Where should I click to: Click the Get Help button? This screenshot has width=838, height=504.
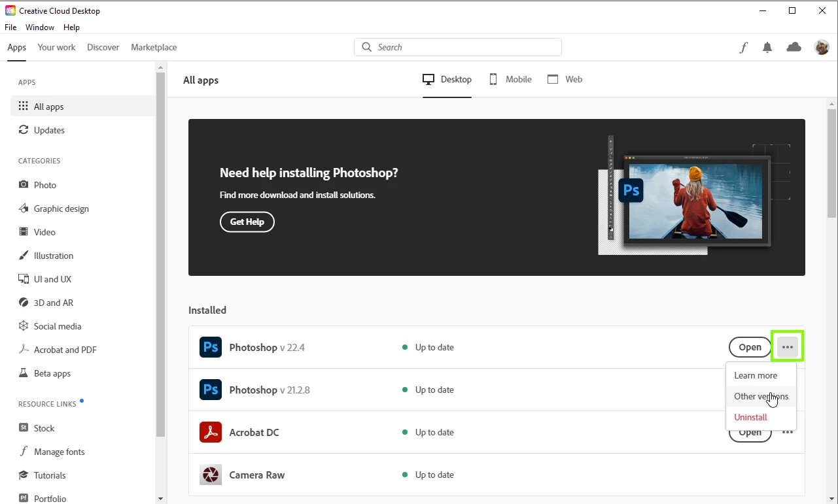coord(247,222)
